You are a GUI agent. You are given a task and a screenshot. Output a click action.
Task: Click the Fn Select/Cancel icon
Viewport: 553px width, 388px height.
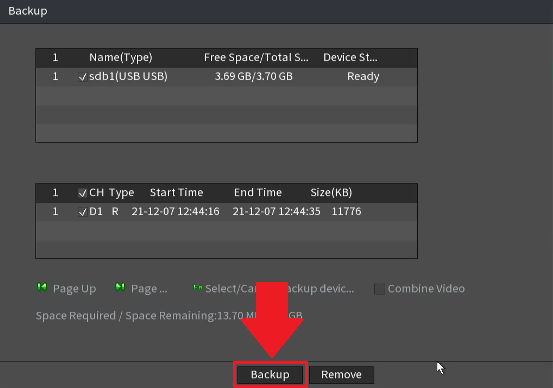[x=198, y=287]
